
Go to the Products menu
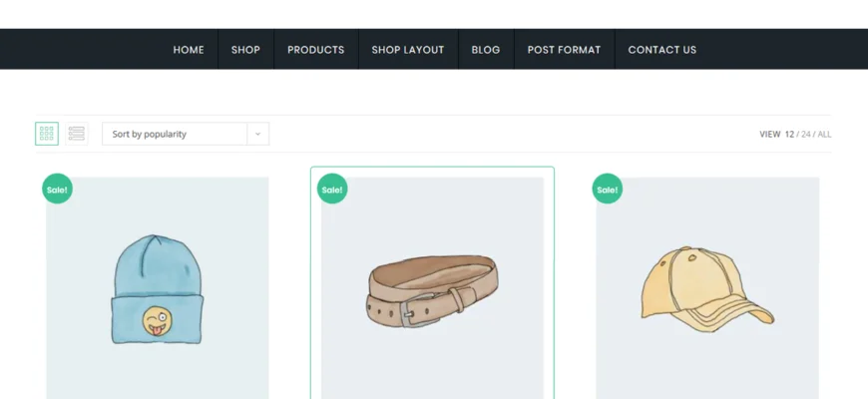click(x=315, y=50)
